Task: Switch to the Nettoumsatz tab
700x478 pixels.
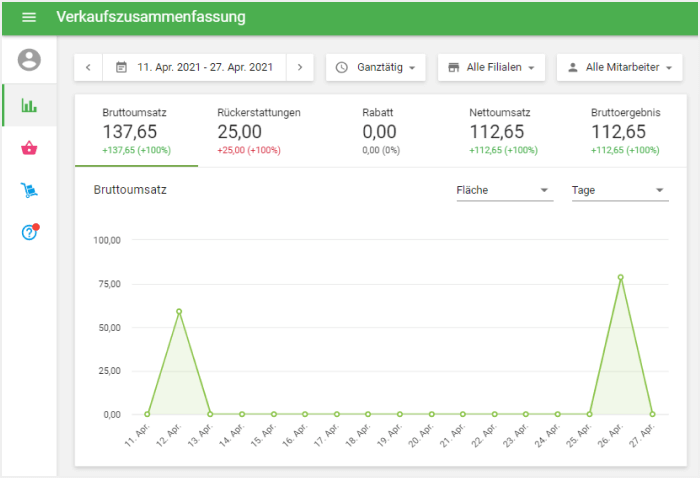Action: coord(503,131)
